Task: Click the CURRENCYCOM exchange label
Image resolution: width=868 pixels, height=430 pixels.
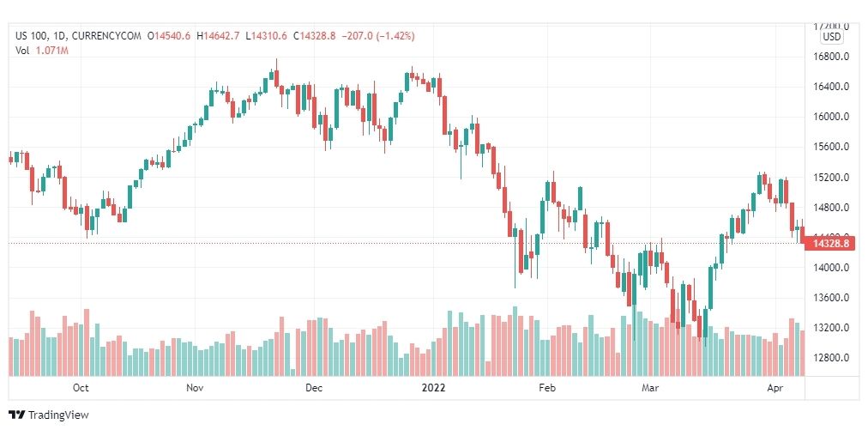Action: (x=106, y=36)
